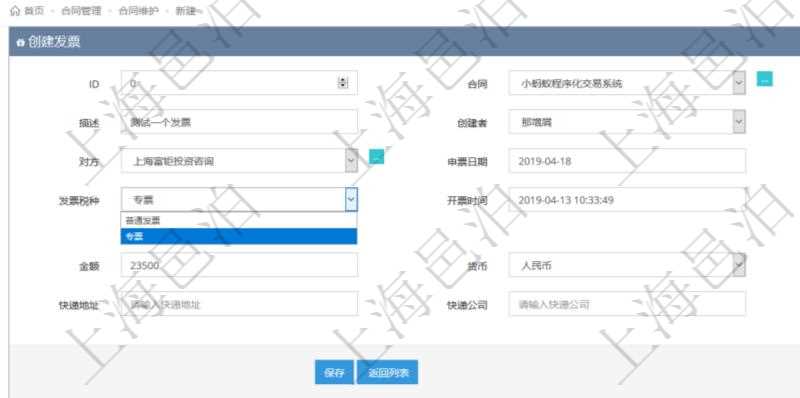Click the 保存 button
Viewport: 800px width, 398px height.
[x=334, y=372]
